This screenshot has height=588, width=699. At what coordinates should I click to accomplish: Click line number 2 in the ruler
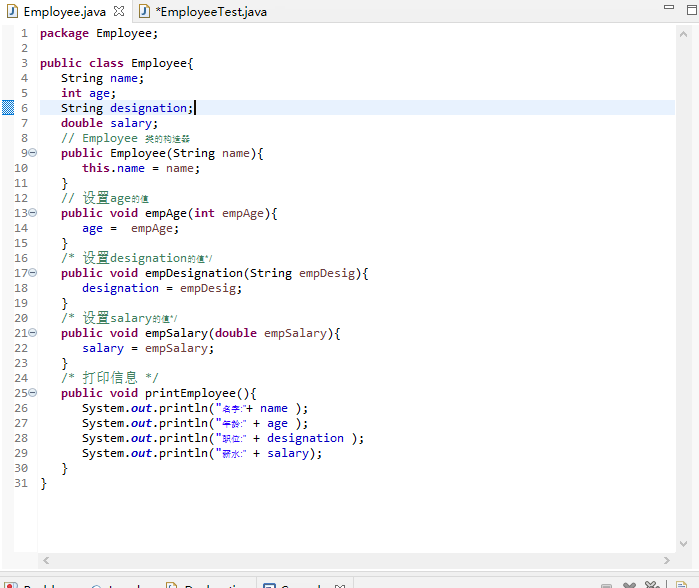tap(25, 48)
